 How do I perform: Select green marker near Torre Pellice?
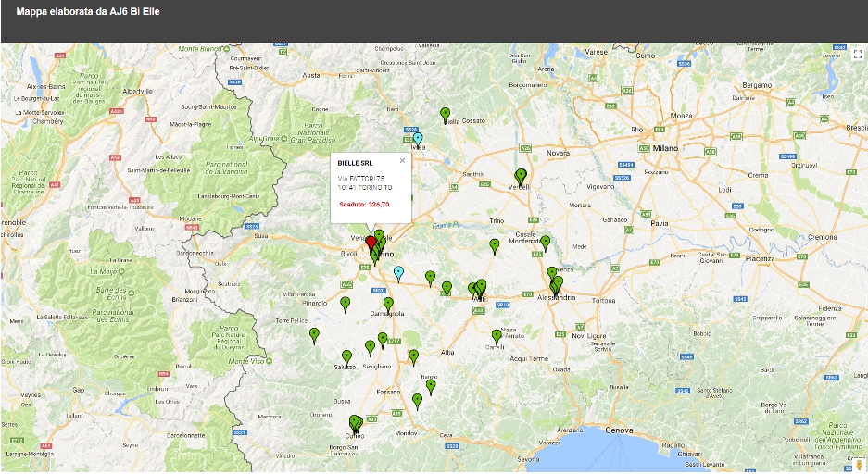(314, 335)
